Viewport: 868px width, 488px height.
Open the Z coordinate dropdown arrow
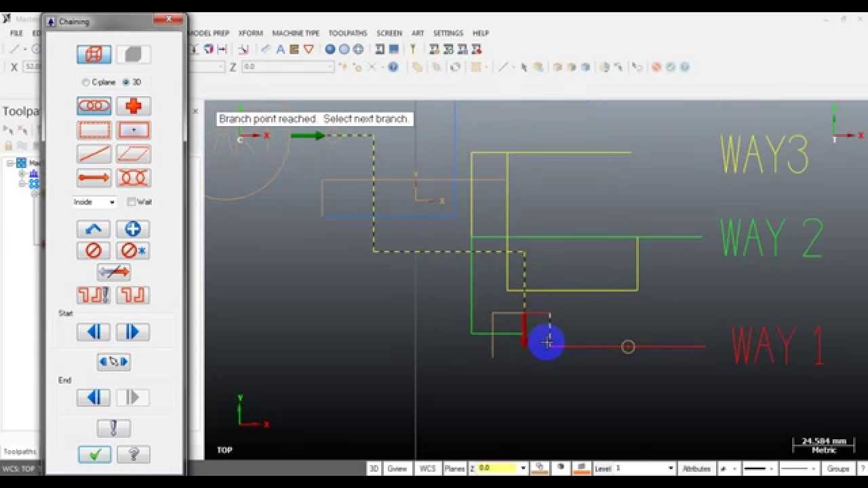point(331,66)
